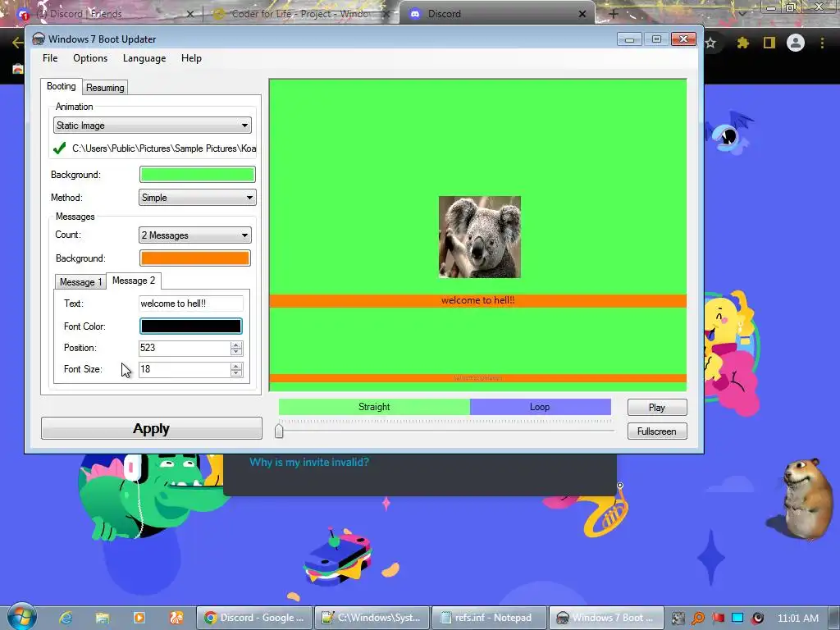Image resolution: width=840 pixels, height=630 pixels.
Task: Expand the Method dropdown set to Simple
Action: click(x=197, y=198)
